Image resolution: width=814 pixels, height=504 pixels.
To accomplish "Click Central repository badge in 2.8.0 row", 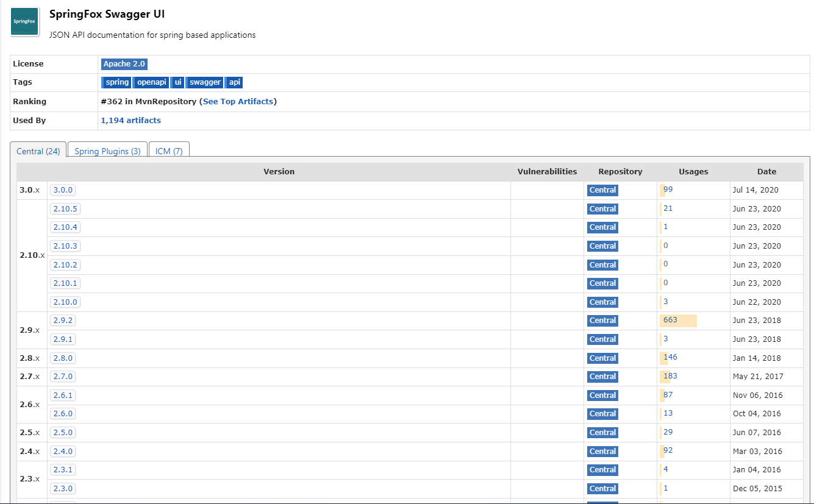I will (602, 358).
